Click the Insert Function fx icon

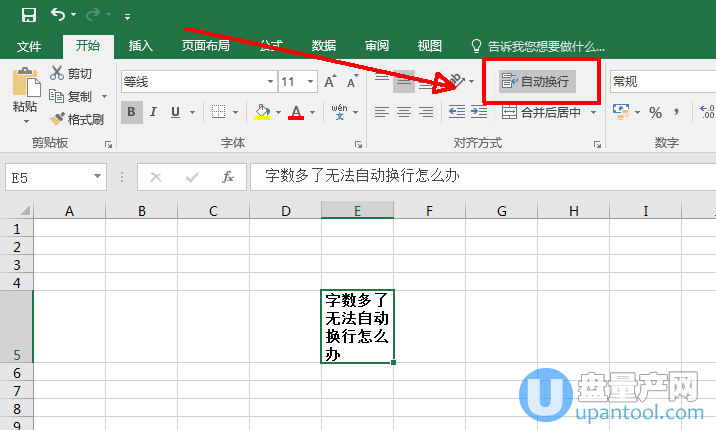point(228,177)
